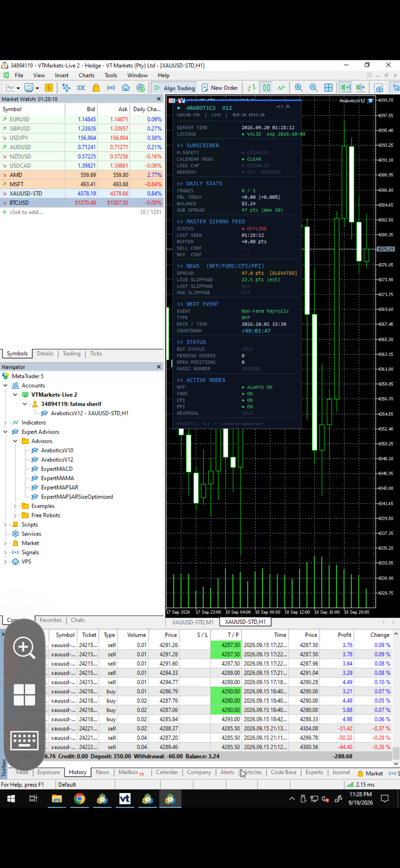Expand the Scripts tree node
Screen dimensions: 400x868
[x=5, y=525]
